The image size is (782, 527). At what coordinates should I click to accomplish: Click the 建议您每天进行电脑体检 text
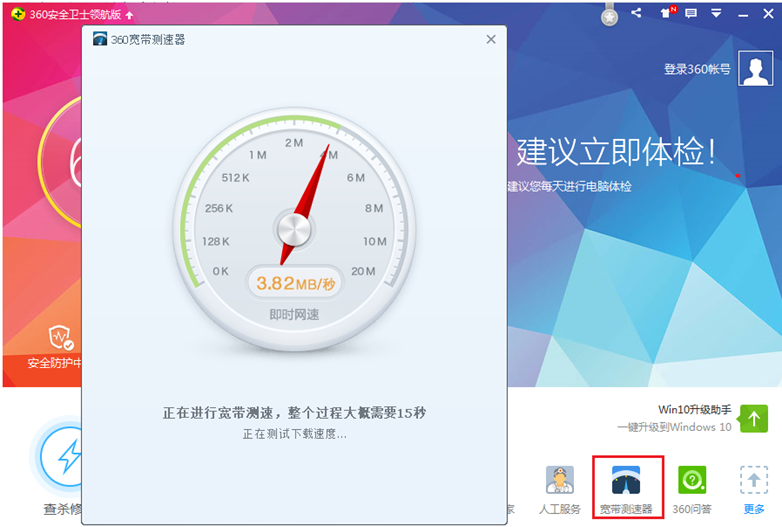click(x=570, y=186)
